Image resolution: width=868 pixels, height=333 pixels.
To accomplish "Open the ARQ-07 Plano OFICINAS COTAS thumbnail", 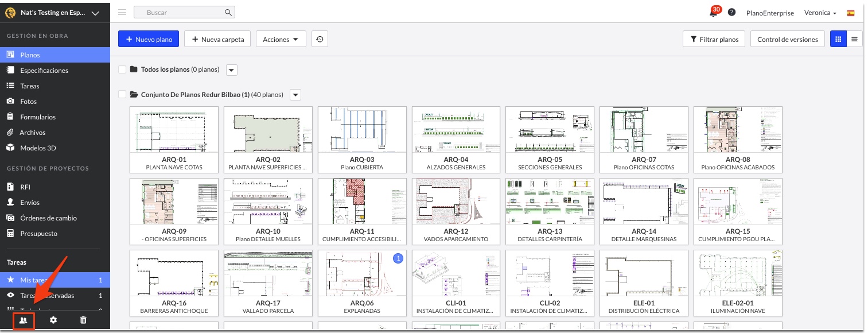I will (644, 139).
